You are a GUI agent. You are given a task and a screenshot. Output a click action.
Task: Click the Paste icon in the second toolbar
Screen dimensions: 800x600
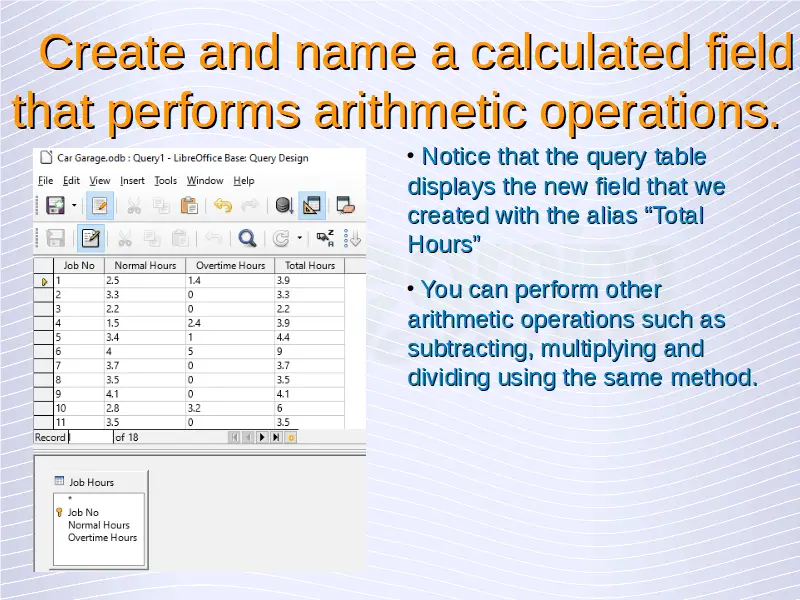(180, 238)
